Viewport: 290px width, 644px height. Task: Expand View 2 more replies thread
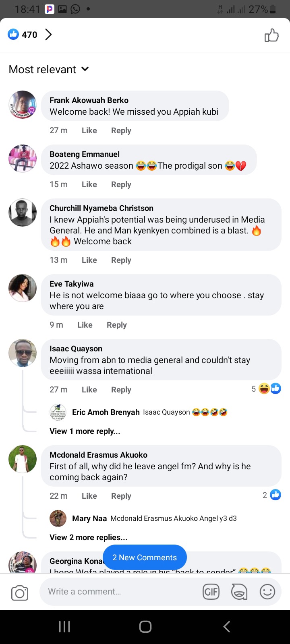pyautogui.click(x=88, y=537)
